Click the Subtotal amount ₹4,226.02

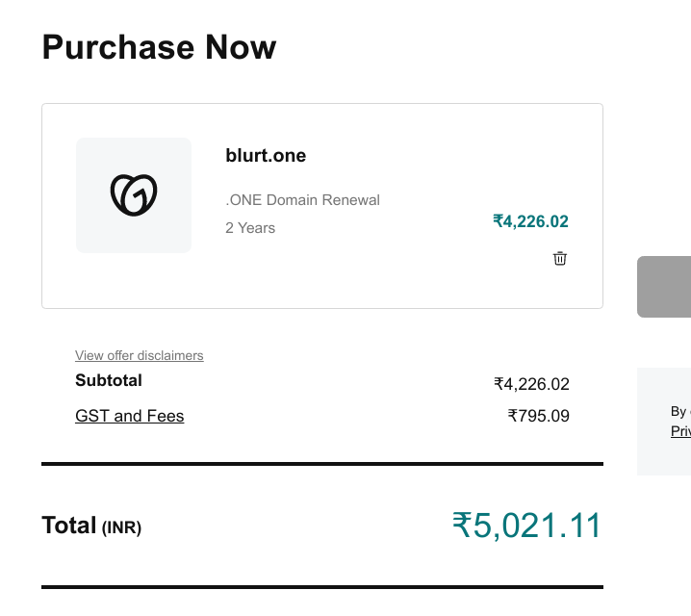pyautogui.click(x=531, y=384)
